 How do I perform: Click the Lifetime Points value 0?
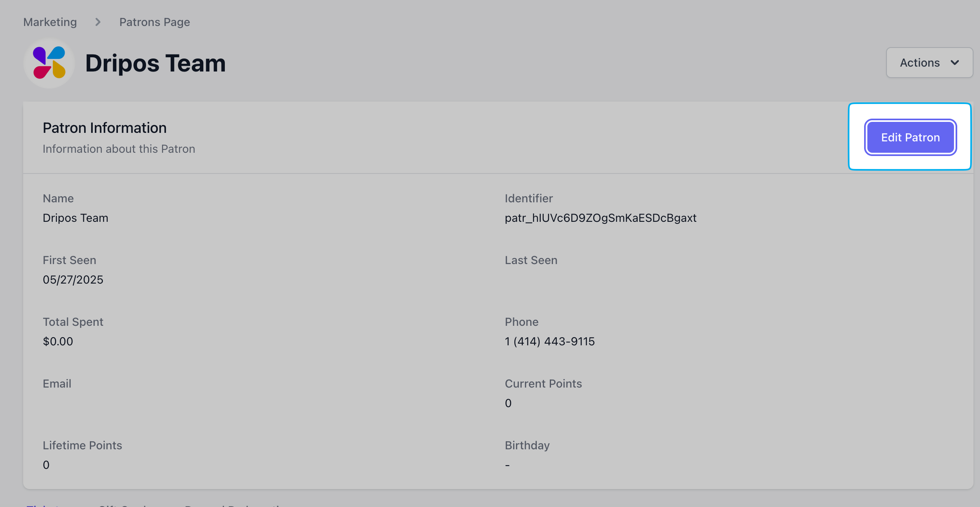[x=46, y=465]
